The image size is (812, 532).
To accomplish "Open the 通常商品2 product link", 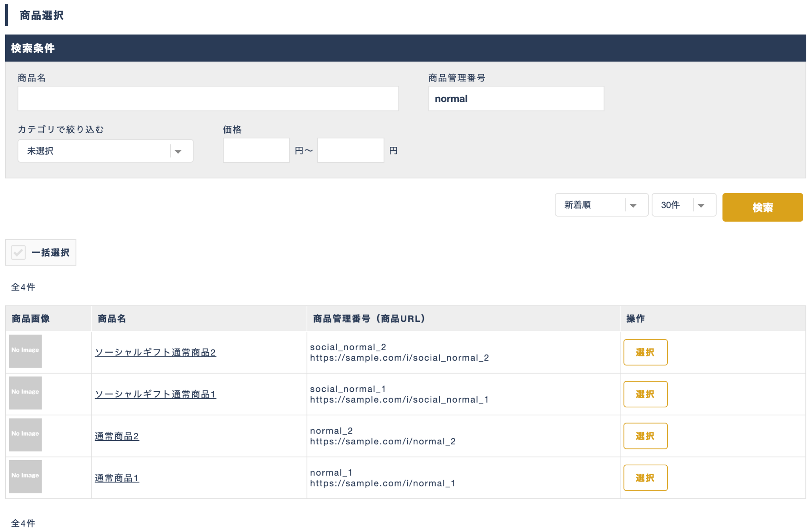I will click(117, 436).
